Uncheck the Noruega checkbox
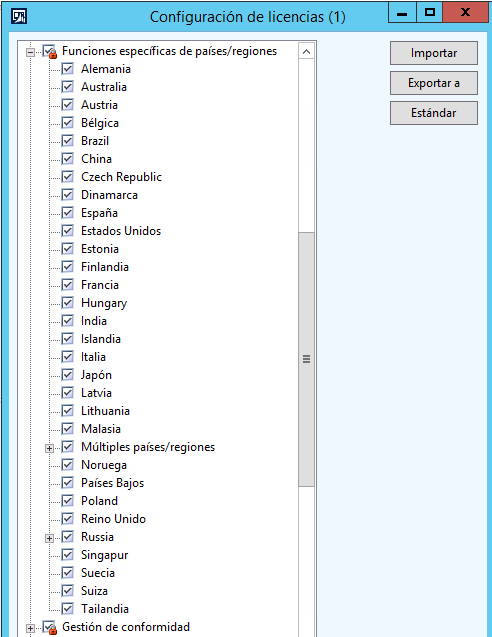This screenshot has height=637, width=492. (x=67, y=464)
